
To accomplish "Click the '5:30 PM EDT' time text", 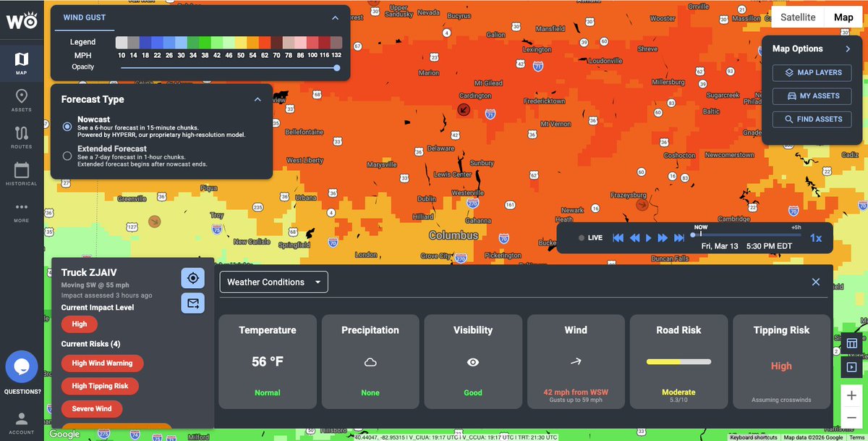I will click(770, 246).
